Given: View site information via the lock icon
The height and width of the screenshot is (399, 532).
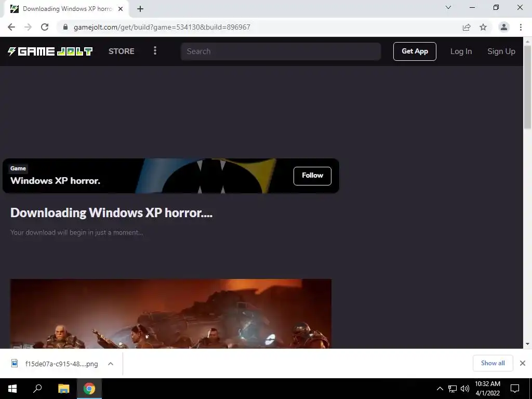Looking at the screenshot, I should tap(65, 27).
